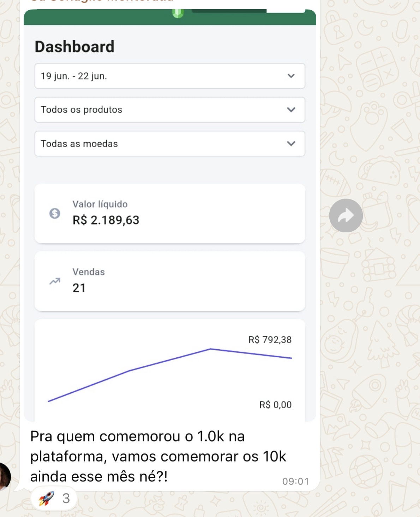Image resolution: width=420 pixels, height=517 pixels.
Task: Tap the reaction count number 3
Action: 66,498
